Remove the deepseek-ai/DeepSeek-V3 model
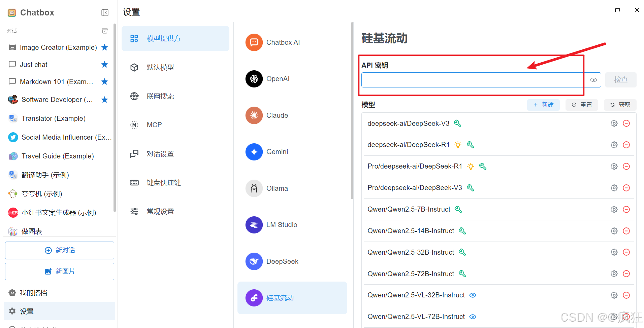Screen dimensions: 644x328 pyautogui.click(x=626, y=123)
